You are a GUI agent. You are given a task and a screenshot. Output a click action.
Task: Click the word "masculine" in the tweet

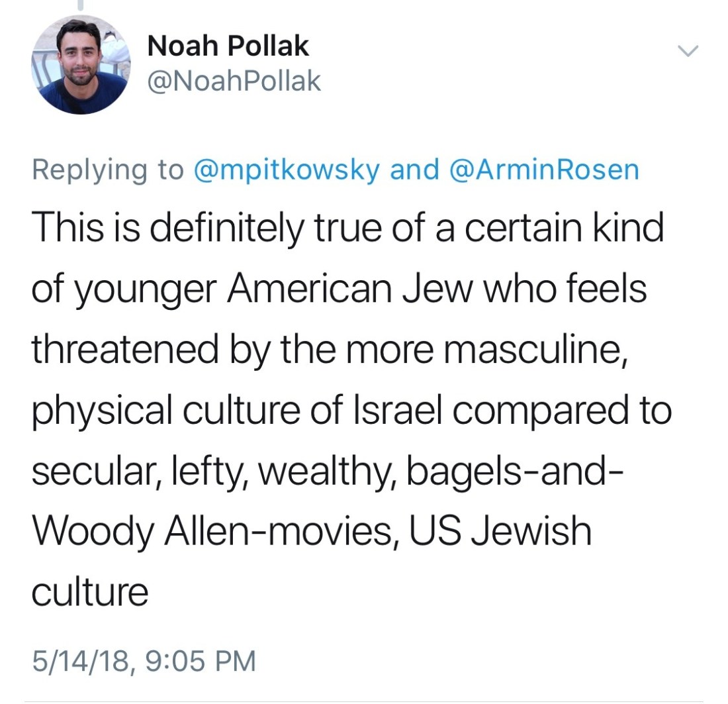533,349
